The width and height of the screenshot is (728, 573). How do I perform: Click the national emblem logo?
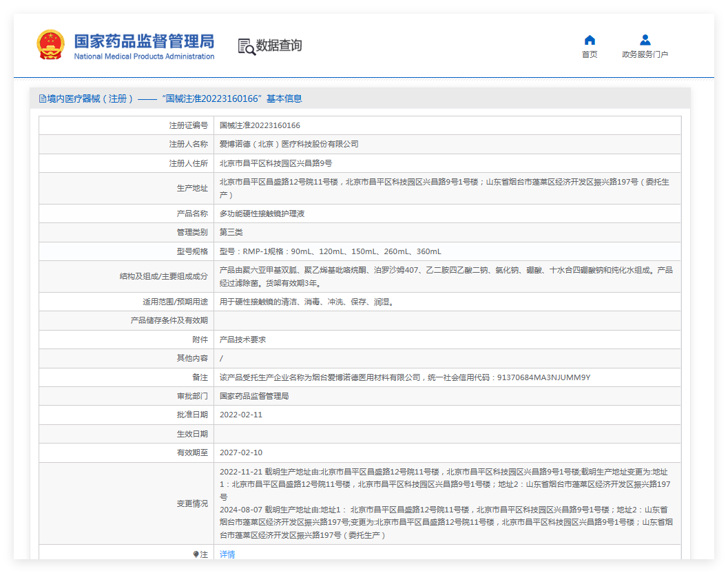click(50, 45)
